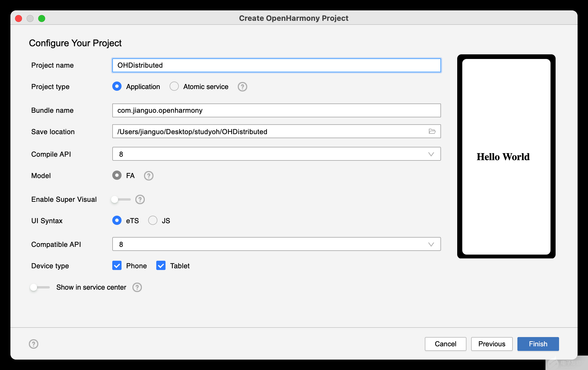Image resolution: width=588 pixels, height=370 pixels.
Task: Toggle Enable Super Visual switch
Action: tap(120, 199)
